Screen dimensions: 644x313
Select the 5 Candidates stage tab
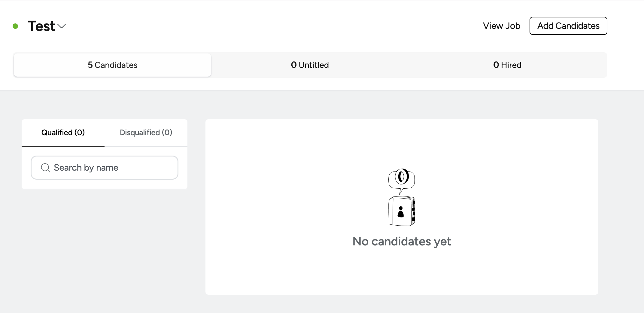pos(112,65)
